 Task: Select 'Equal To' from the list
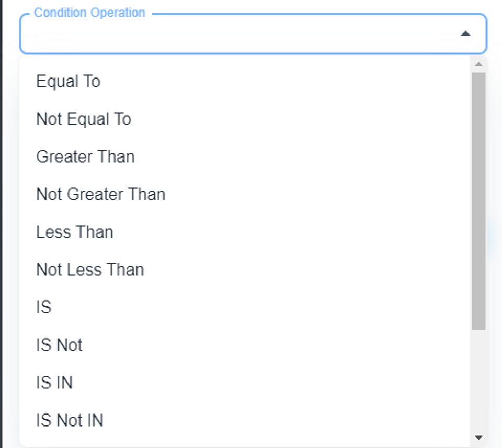point(68,82)
